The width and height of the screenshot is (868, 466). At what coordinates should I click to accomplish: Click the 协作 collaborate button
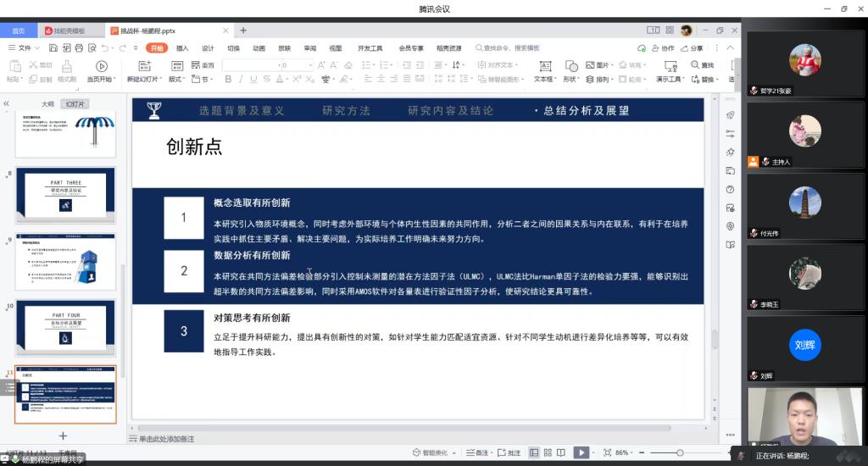[664, 48]
